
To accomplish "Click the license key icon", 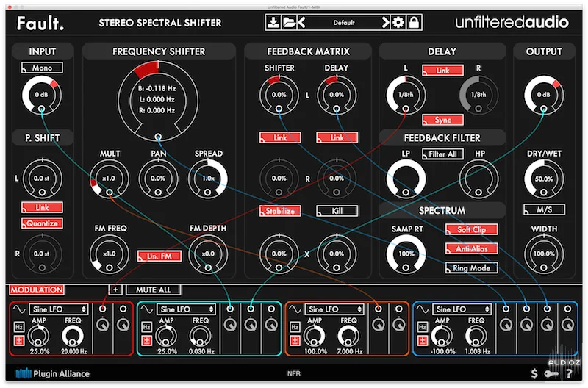I will 551,373.
